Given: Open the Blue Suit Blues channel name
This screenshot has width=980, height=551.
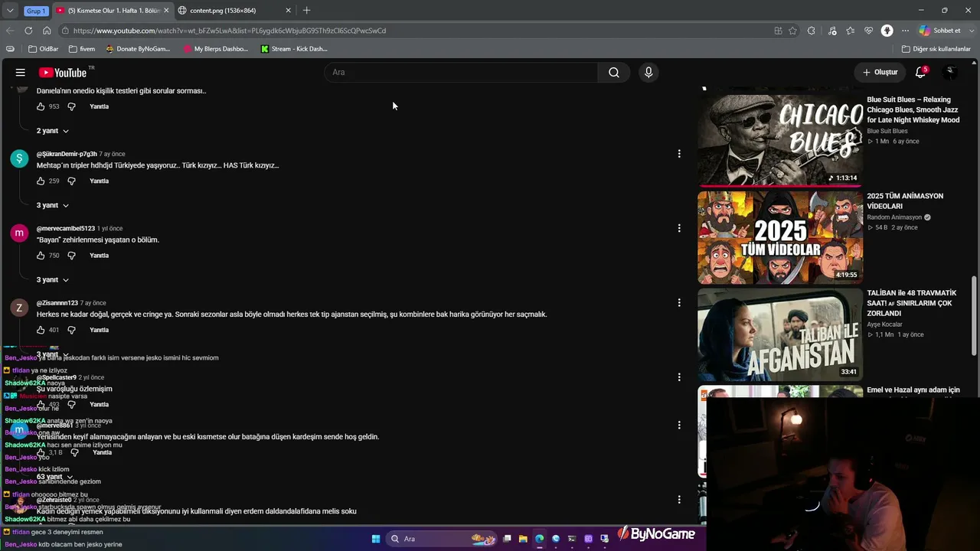Looking at the screenshot, I should [x=887, y=131].
